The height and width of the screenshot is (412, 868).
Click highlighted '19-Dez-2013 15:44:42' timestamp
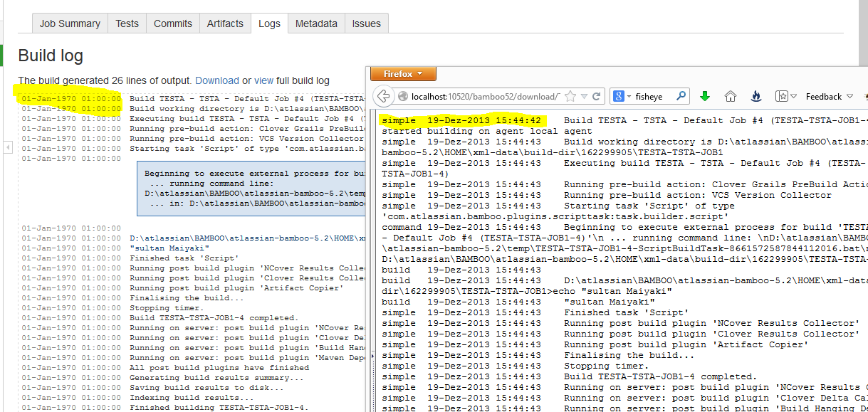484,120
